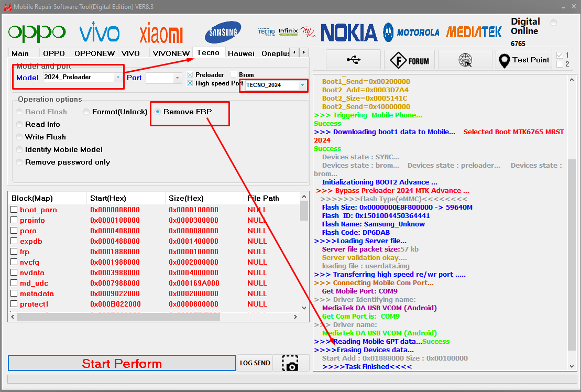Enable checkbox 2 beside Test Point
The width and height of the screenshot is (581, 392).
tap(560, 64)
